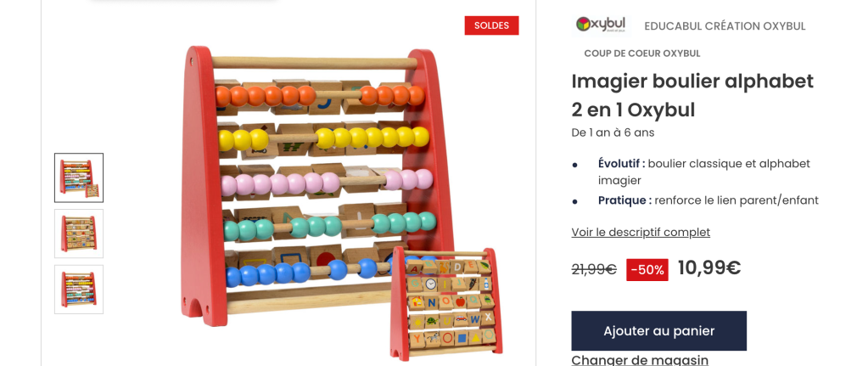
Task: Add the product with Ajouter au panier
Action: 658,330
